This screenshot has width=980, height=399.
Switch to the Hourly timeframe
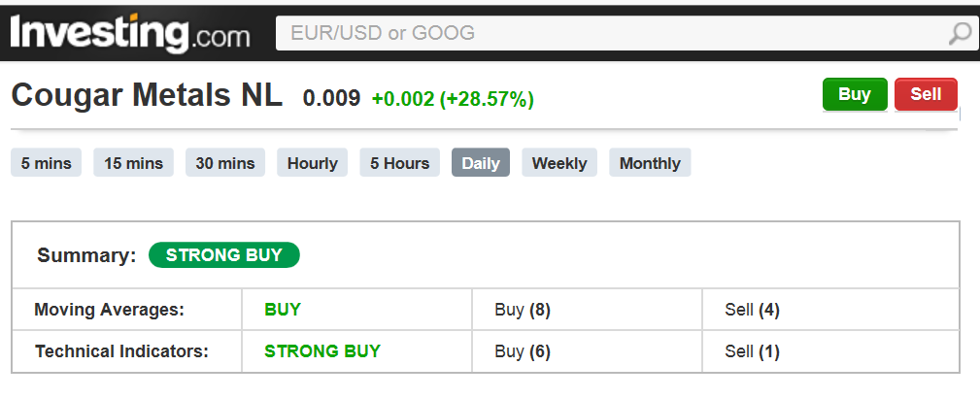coord(313,163)
